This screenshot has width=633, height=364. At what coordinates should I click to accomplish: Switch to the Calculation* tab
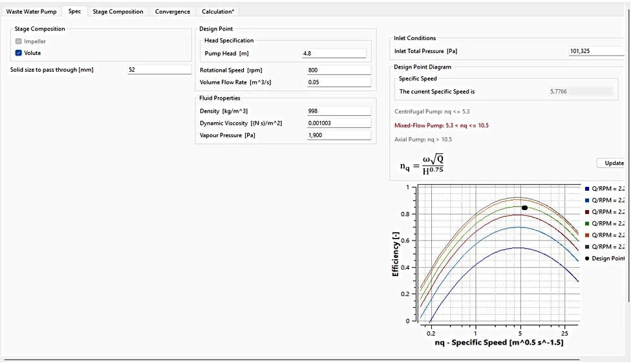[x=218, y=11]
